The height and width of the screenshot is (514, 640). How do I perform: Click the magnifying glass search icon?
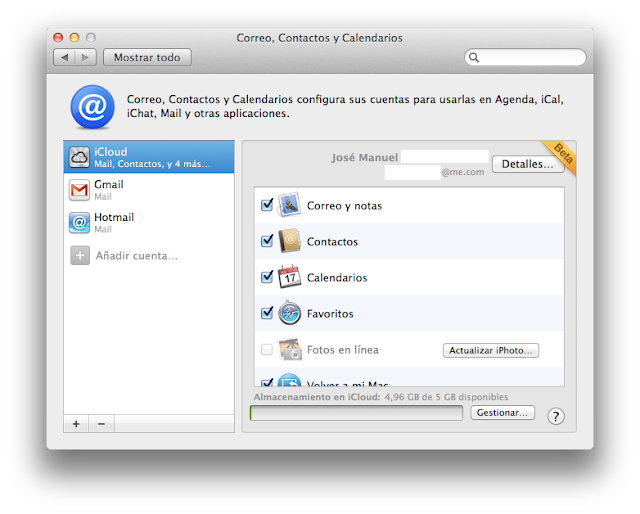[x=474, y=58]
